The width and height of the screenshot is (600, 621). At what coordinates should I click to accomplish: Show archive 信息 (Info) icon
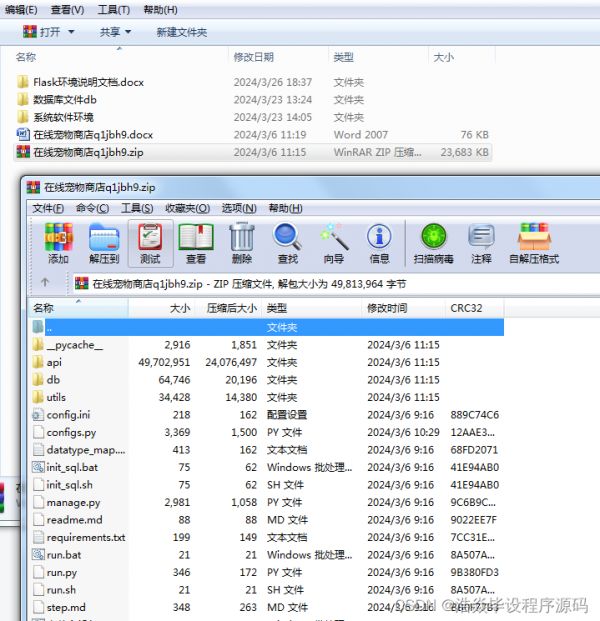(x=379, y=244)
